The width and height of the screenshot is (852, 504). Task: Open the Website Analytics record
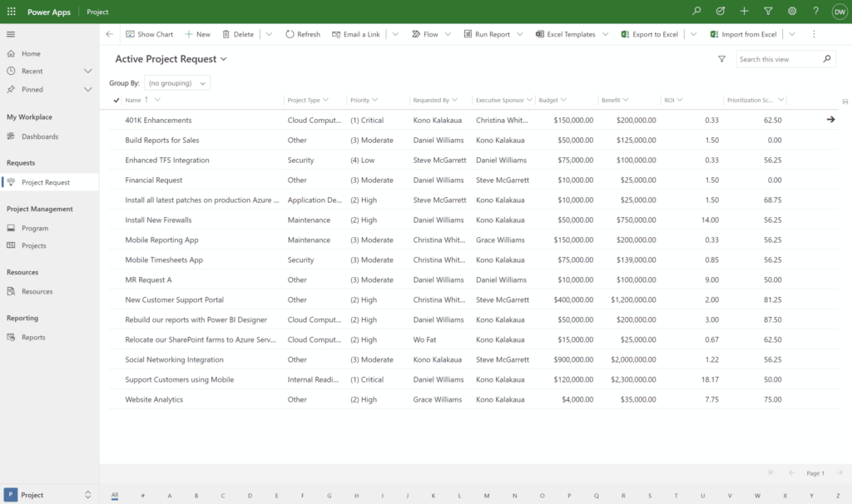[154, 399]
